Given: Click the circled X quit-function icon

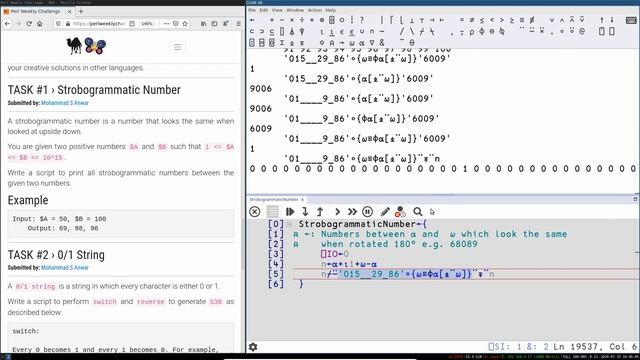Looking at the screenshot, I should 255,211.
